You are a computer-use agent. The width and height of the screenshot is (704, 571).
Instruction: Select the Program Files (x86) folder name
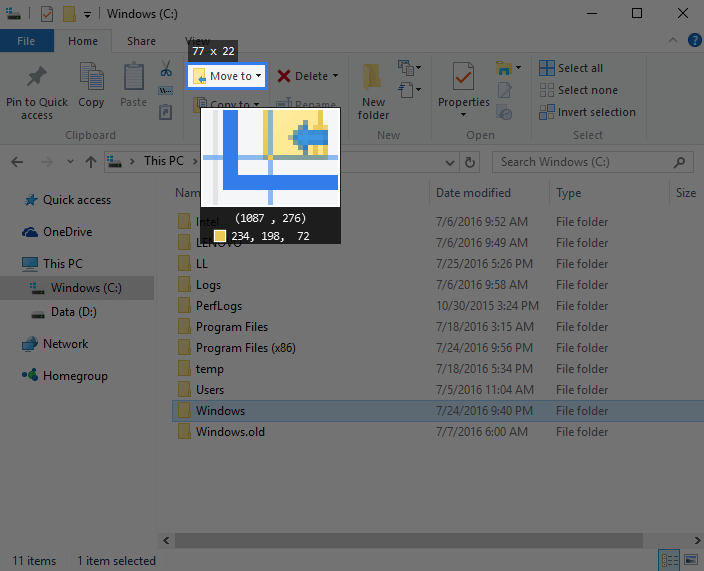(246, 348)
